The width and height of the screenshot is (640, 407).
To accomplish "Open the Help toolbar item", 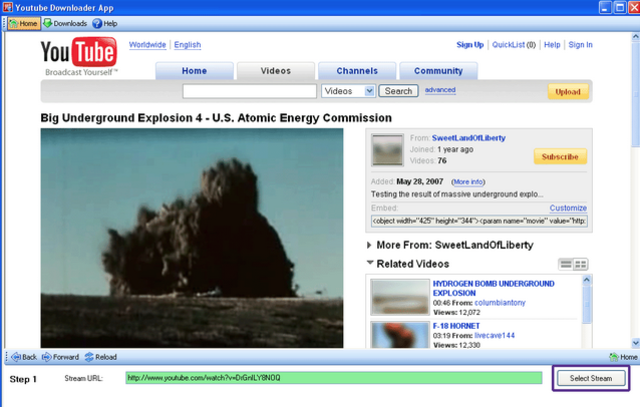I will coord(105,24).
